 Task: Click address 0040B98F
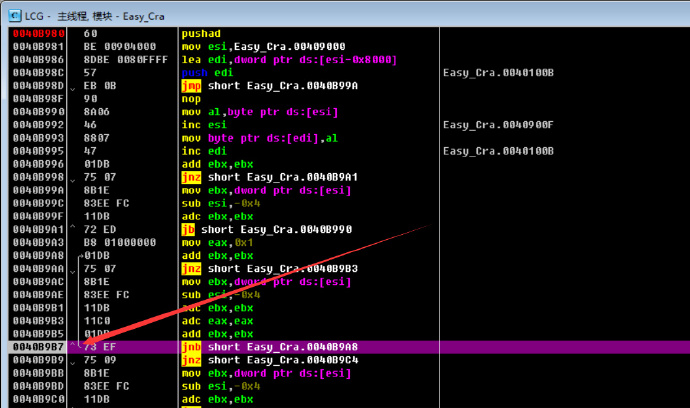pos(39,99)
